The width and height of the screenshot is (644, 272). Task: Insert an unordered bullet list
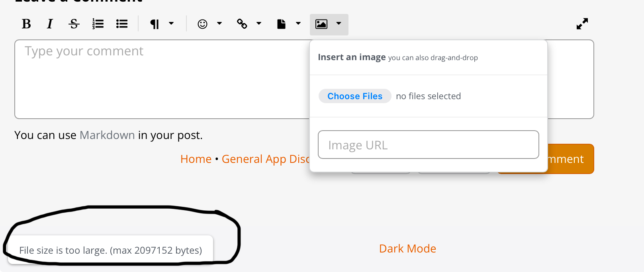pyautogui.click(x=122, y=24)
